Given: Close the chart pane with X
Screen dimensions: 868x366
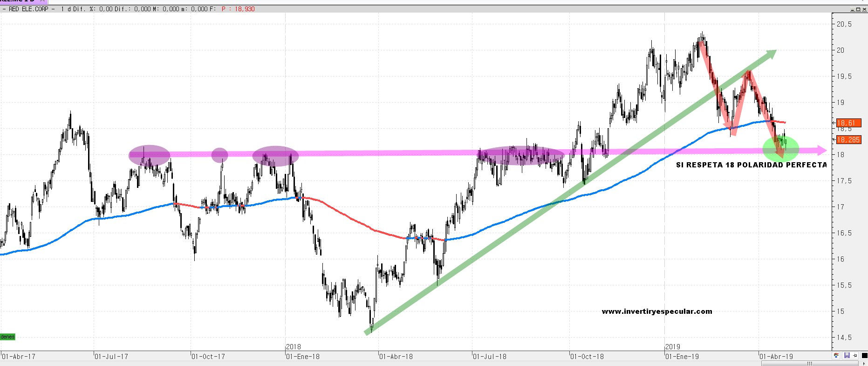Looking at the screenshot, I should pos(864,9).
